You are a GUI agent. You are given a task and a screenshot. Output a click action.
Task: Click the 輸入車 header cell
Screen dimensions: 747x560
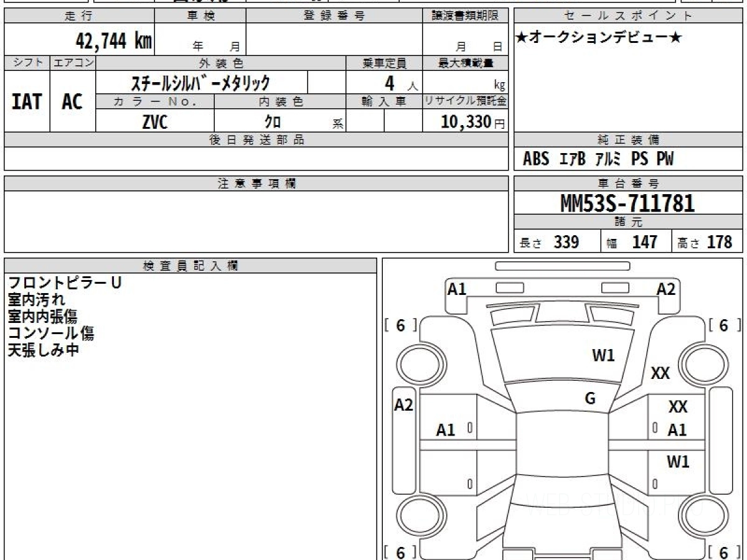(x=384, y=102)
